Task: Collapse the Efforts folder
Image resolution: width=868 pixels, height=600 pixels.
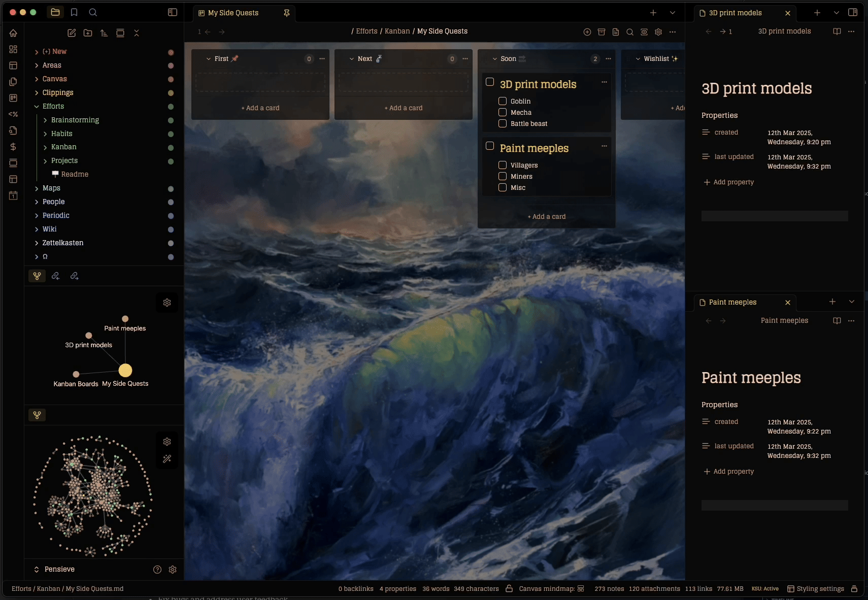Action: (37, 107)
